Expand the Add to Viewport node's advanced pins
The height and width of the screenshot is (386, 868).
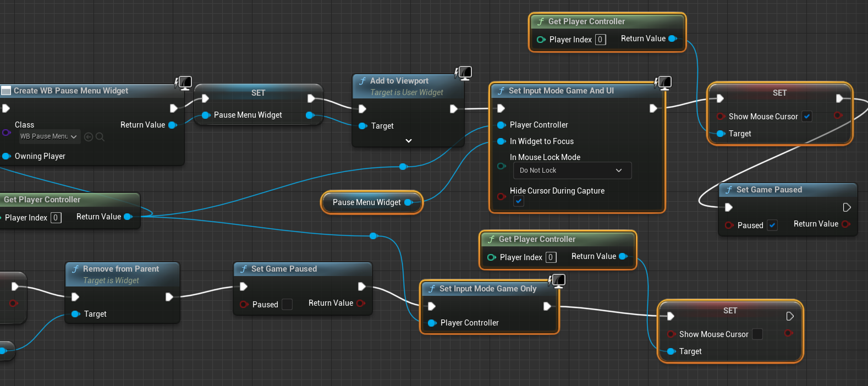point(408,141)
